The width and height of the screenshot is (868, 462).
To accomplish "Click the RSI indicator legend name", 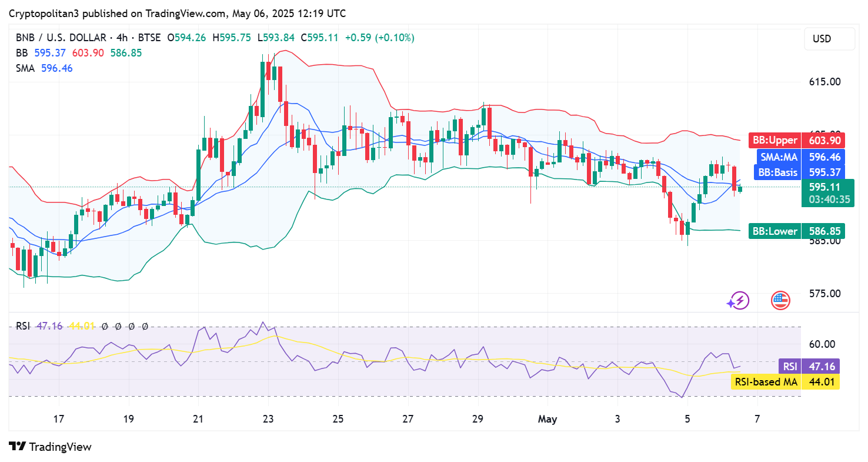I will [22, 326].
